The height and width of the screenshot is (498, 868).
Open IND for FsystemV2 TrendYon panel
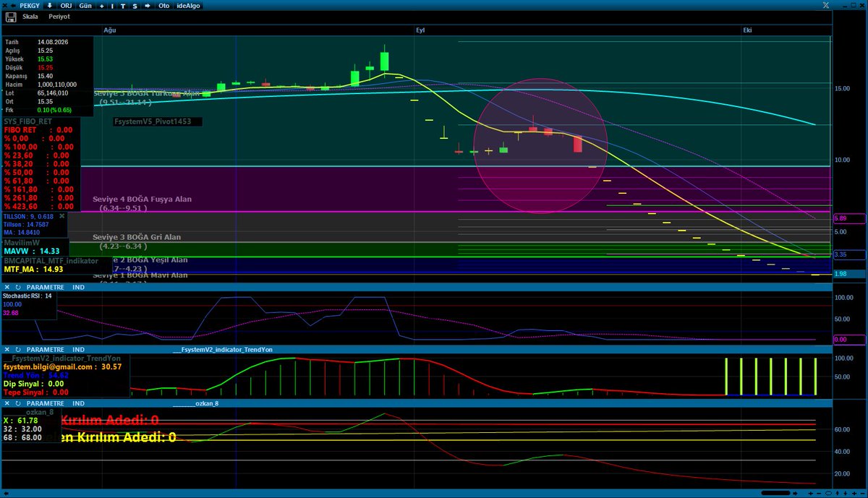(78, 349)
